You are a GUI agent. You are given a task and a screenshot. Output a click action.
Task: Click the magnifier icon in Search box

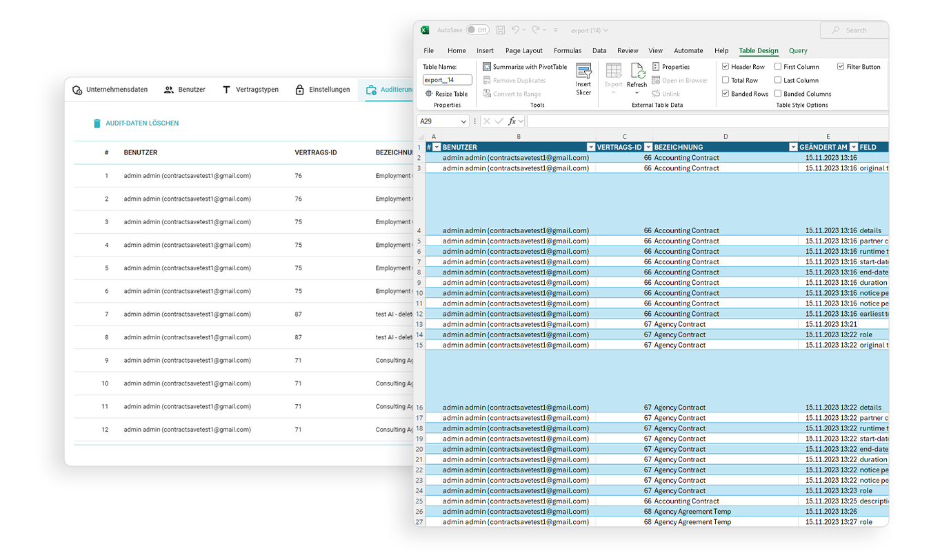pos(836,30)
